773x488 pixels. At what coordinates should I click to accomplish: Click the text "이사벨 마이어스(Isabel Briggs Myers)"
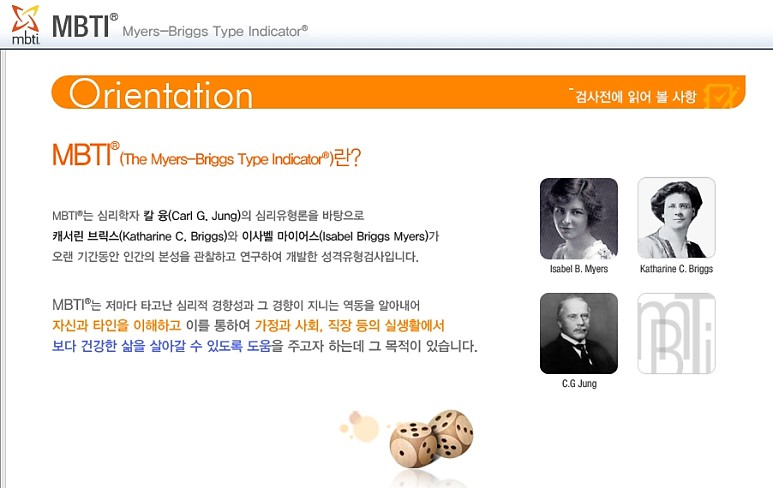pyautogui.click(x=335, y=237)
